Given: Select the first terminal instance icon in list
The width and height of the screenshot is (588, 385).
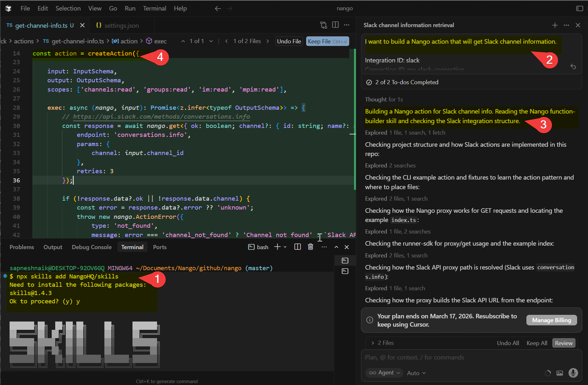Looking at the screenshot, I should point(345,261).
